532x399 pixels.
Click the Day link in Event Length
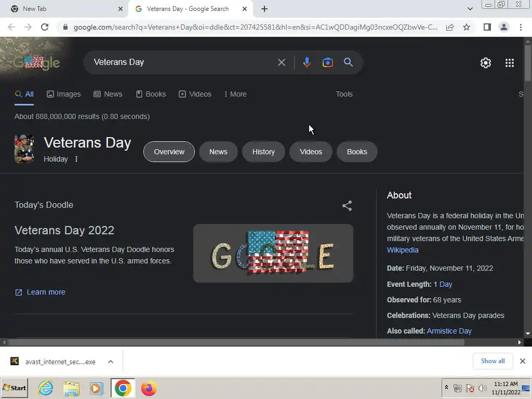[x=445, y=284]
